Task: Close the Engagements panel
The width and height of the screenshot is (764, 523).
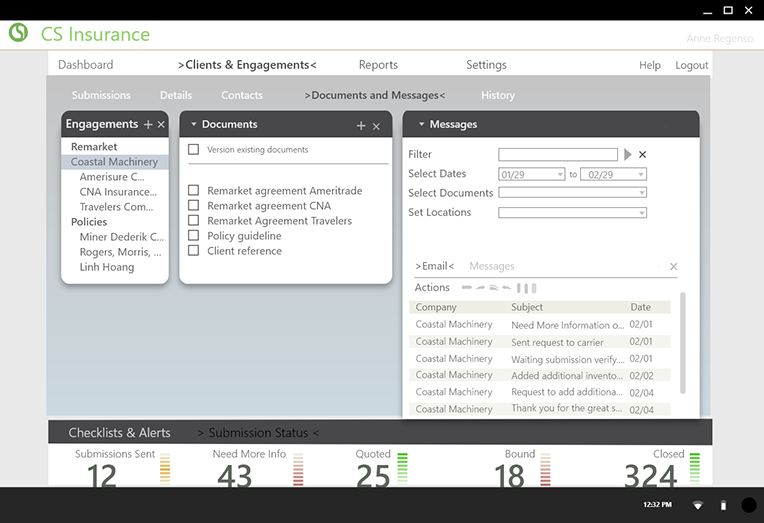Action: pyautogui.click(x=161, y=125)
